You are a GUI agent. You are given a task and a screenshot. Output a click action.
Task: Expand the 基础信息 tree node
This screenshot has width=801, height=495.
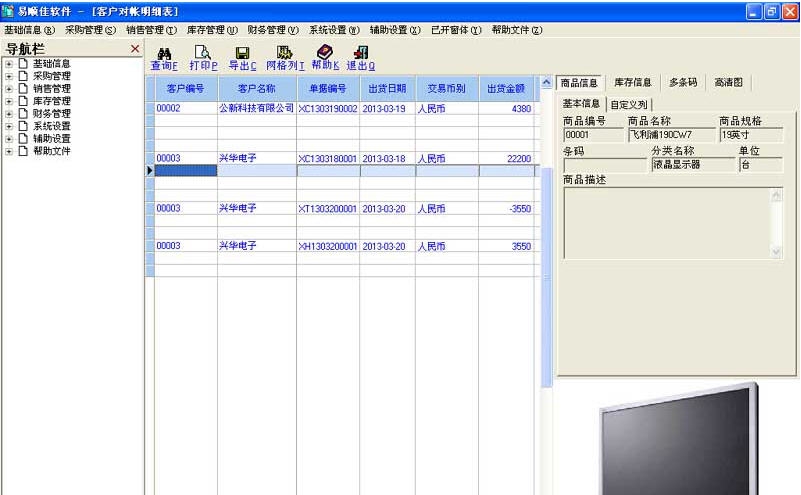tap(9, 64)
